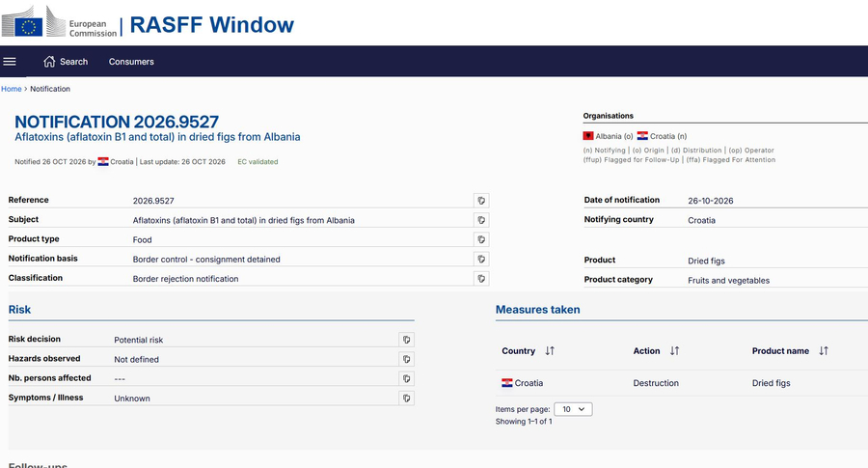The image size is (868, 468).
Task: Copy the Nb. persons affected value
Action: (406, 378)
